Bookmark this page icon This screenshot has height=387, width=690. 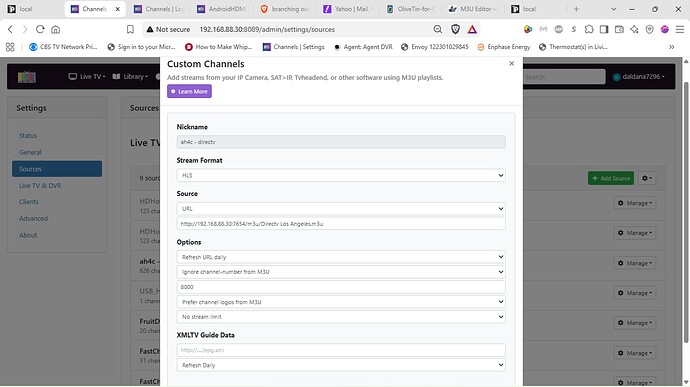pyautogui.click(x=130, y=29)
